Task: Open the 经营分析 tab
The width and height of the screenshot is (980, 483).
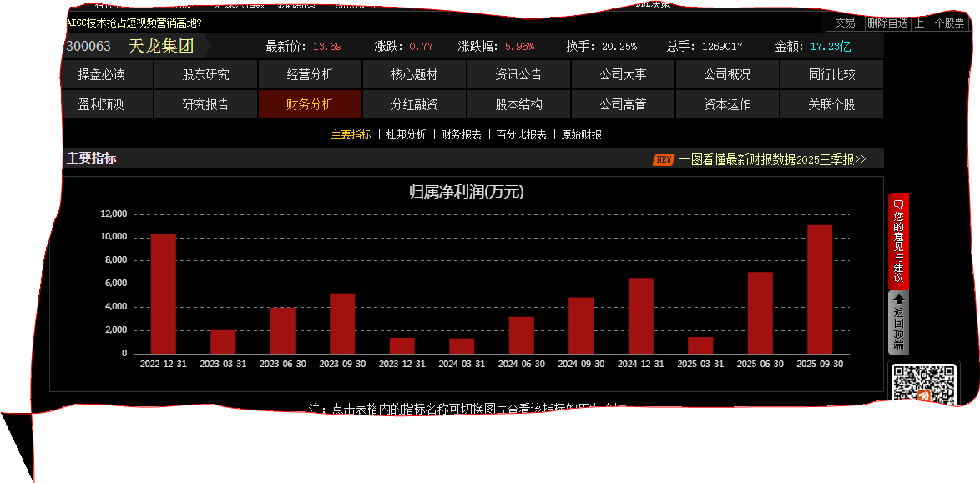Action: click(310, 75)
